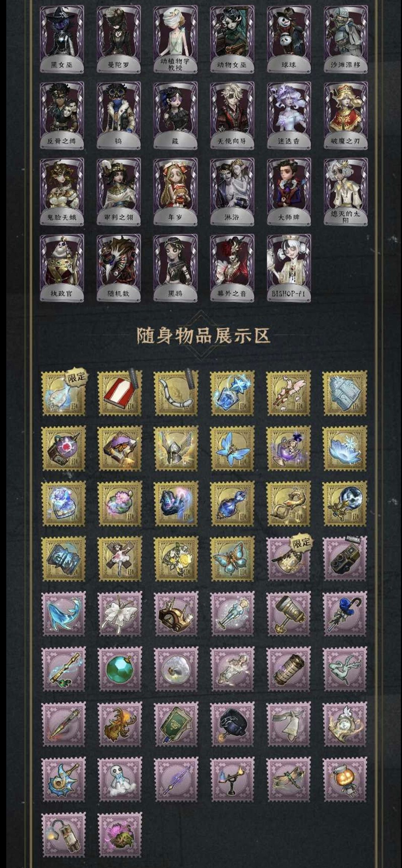Screen dimensions: 402x868
Task: Select the winged silver helmet accessory
Action: coord(176,448)
